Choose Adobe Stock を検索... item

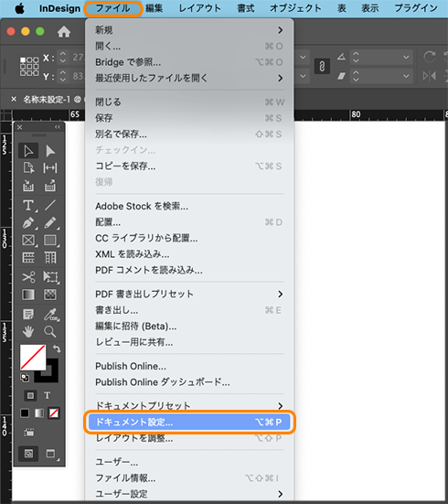tap(189, 206)
